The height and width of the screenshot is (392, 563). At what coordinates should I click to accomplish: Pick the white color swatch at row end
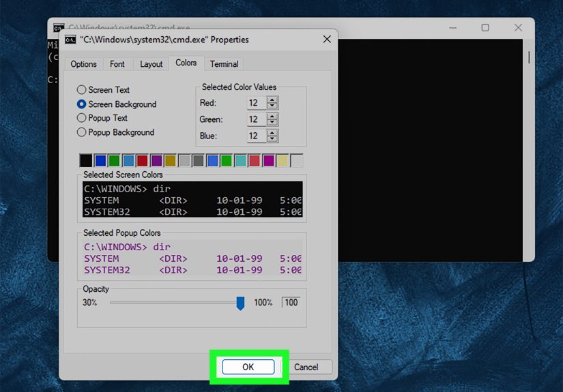[297, 160]
